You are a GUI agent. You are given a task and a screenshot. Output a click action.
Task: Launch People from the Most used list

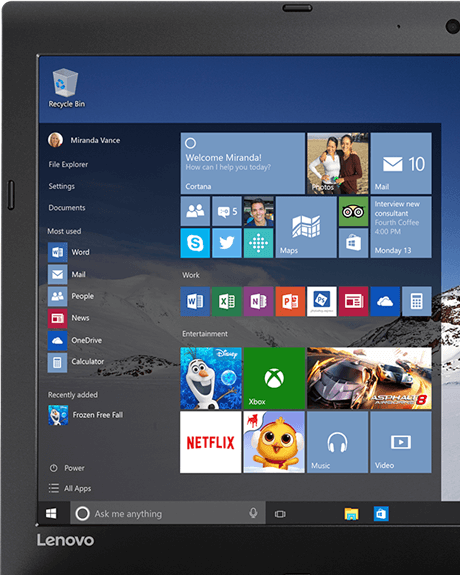[71, 296]
